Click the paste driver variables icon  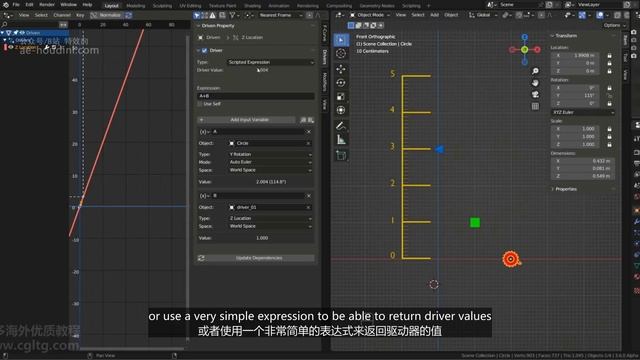tap(311, 120)
